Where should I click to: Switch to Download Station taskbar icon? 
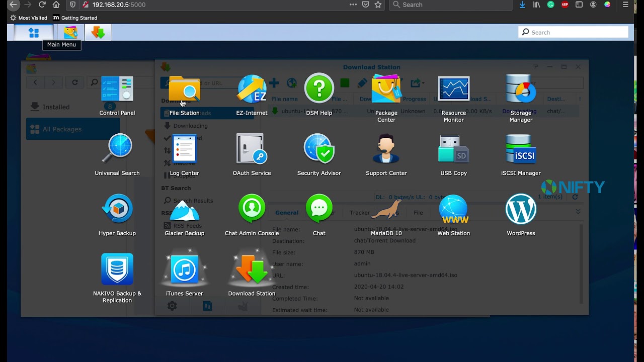coord(98,33)
